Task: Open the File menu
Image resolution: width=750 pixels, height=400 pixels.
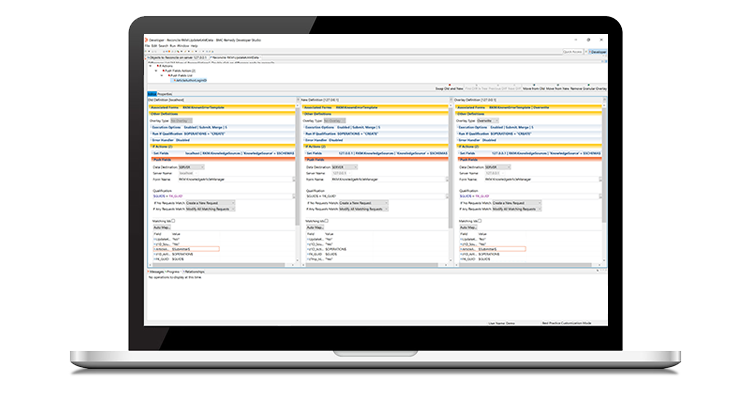Action: coord(148,46)
